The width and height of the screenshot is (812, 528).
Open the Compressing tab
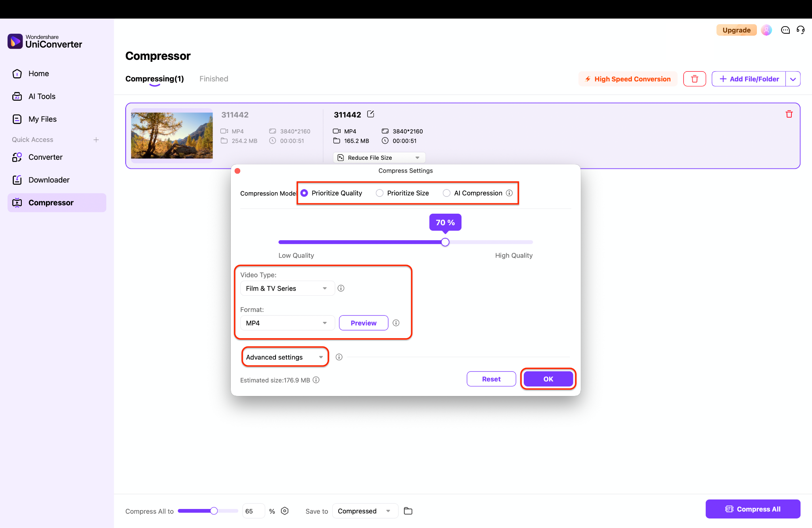pyautogui.click(x=154, y=78)
